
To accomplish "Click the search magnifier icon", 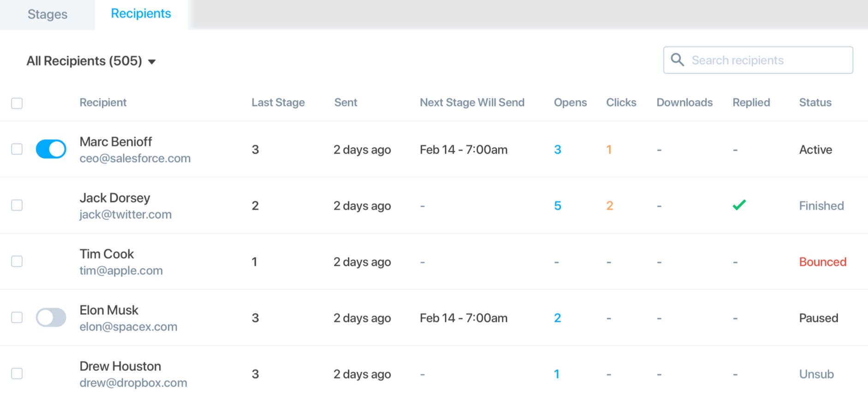I will click(x=677, y=60).
